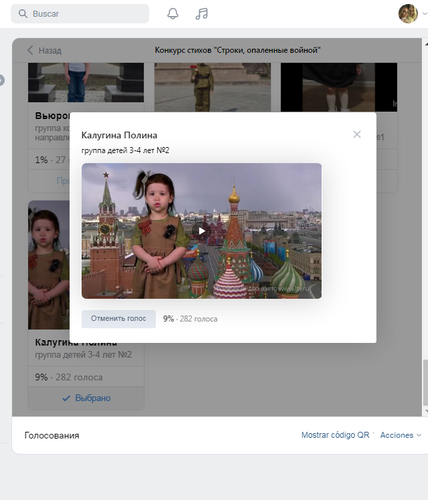
Task: Open Калугина Полина card photo behind the popup
Action: pyautogui.click(x=49, y=265)
